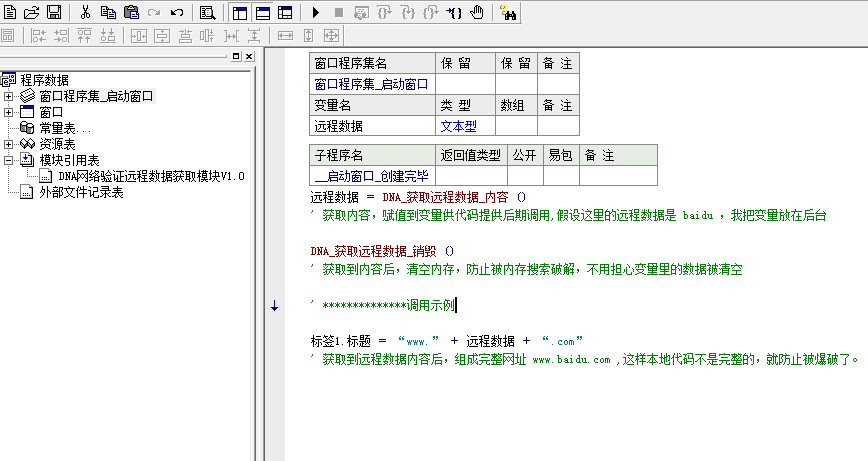Click the 标签1.标题 assignment line
The height and width of the screenshot is (461, 868).
click(446, 341)
